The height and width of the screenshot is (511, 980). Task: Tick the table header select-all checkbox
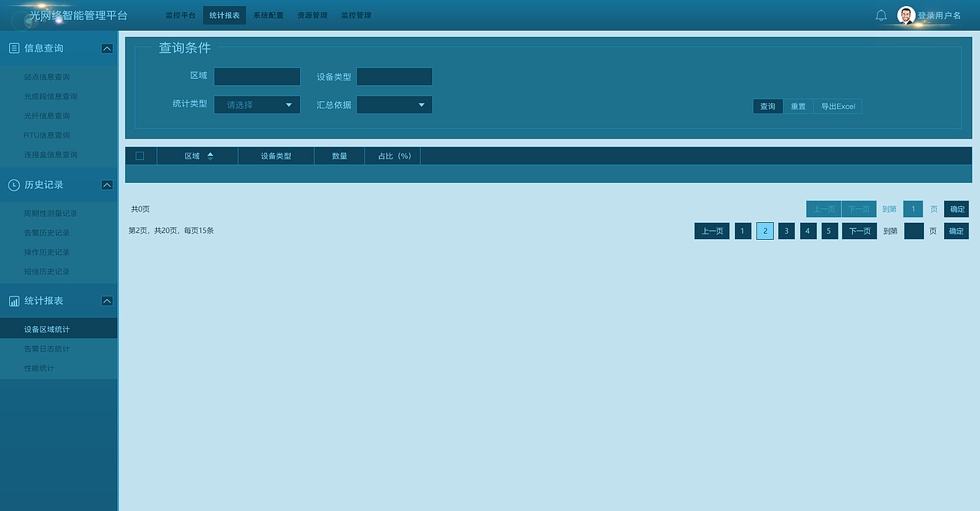[139, 156]
